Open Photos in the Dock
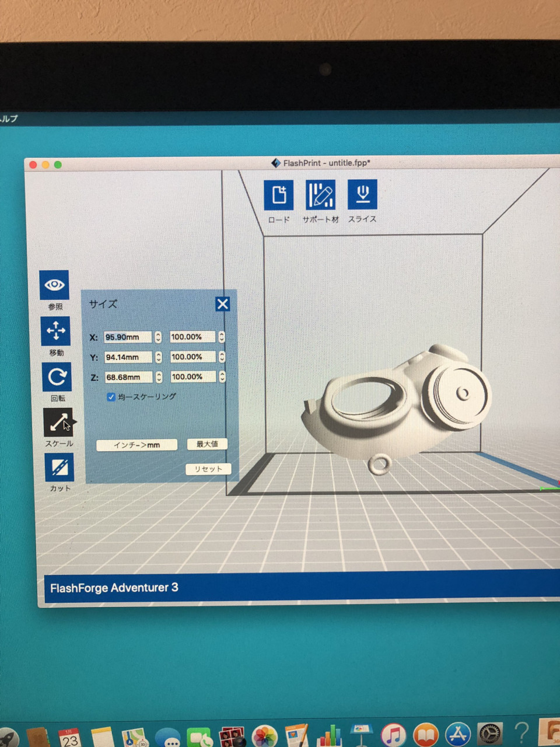Image resolution: width=560 pixels, height=747 pixels. pos(264,736)
